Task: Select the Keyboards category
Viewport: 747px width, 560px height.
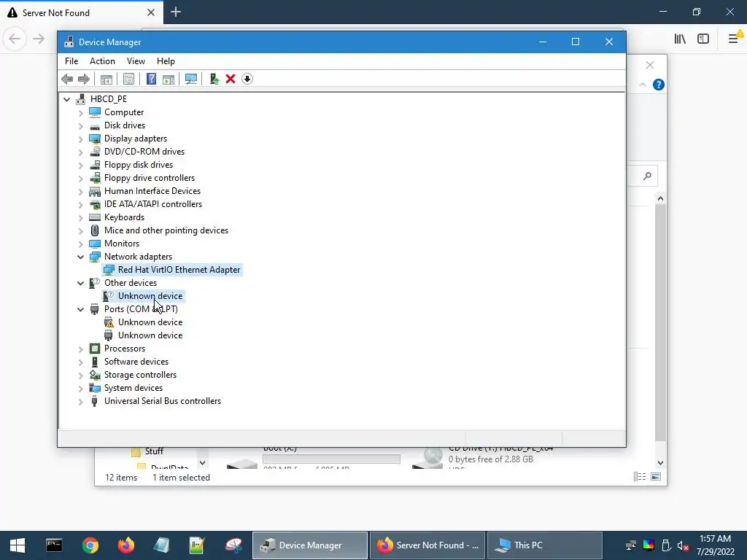Action: [124, 217]
